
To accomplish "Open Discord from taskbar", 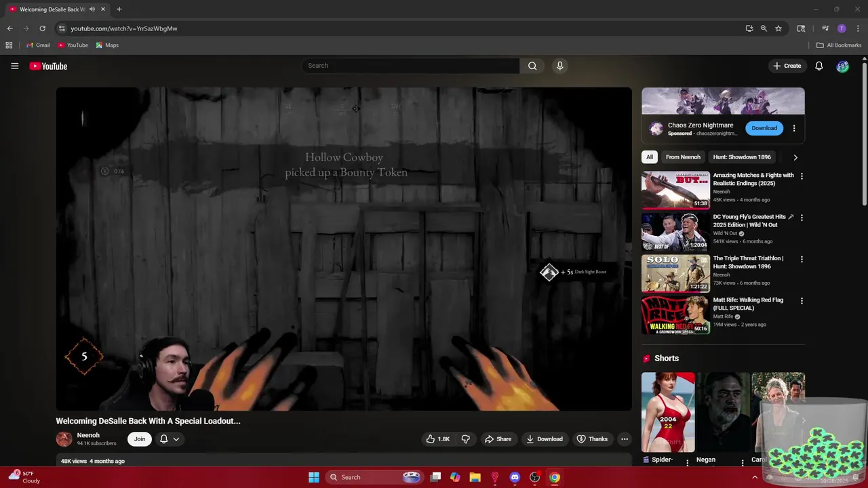I will click(515, 477).
